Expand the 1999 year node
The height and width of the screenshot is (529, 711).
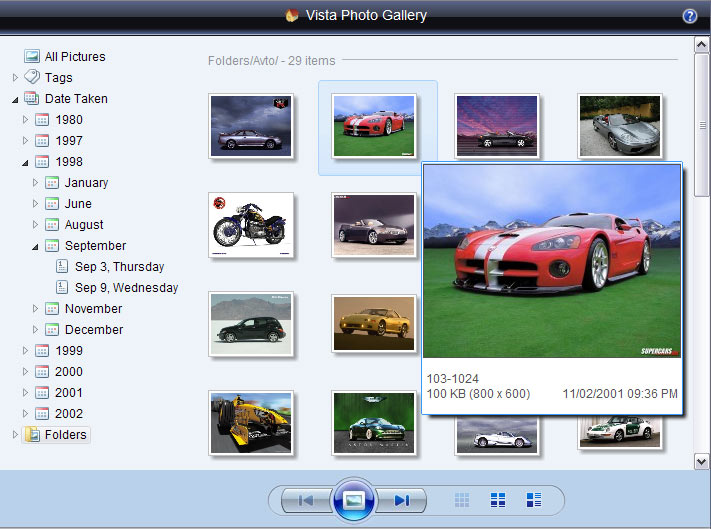26,351
